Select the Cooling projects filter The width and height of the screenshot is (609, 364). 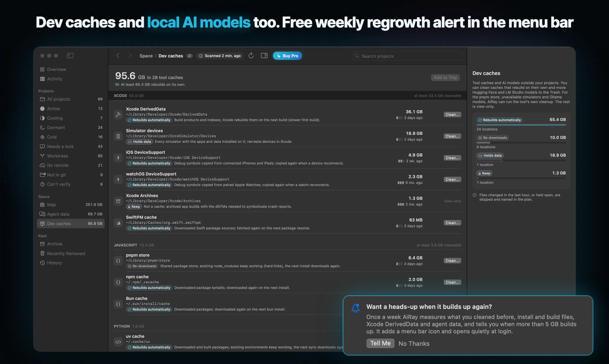click(x=71, y=118)
